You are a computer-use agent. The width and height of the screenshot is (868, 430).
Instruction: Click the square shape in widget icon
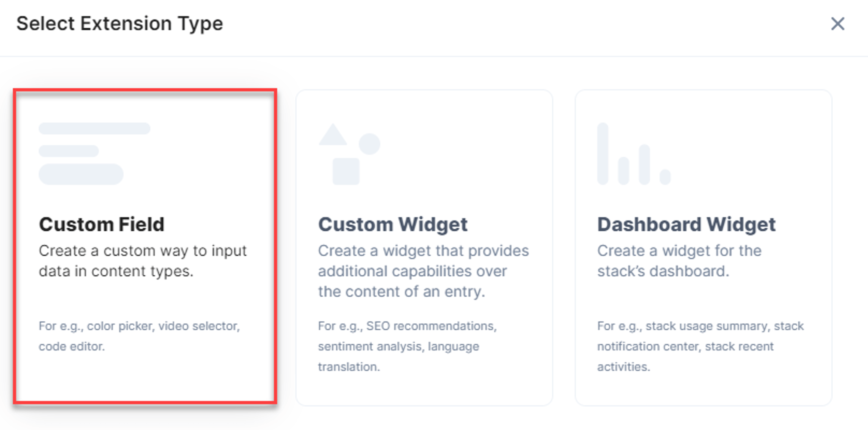coord(346,171)
